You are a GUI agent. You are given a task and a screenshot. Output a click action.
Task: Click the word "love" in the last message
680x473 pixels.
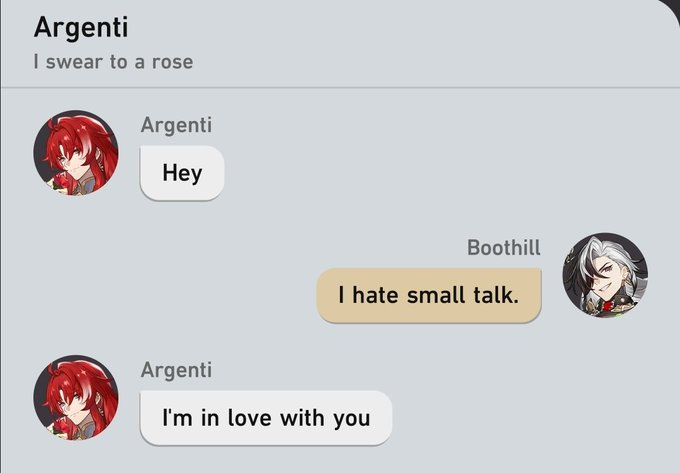coord(250,418)
